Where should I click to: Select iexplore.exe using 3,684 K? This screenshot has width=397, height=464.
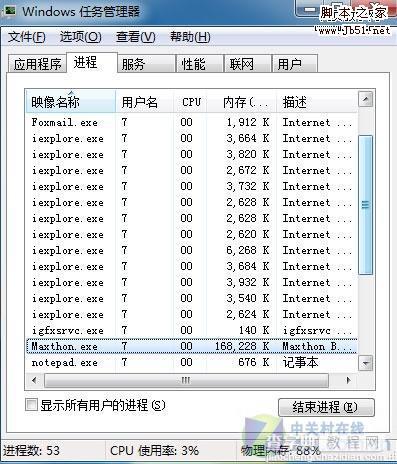click(192, 266)
